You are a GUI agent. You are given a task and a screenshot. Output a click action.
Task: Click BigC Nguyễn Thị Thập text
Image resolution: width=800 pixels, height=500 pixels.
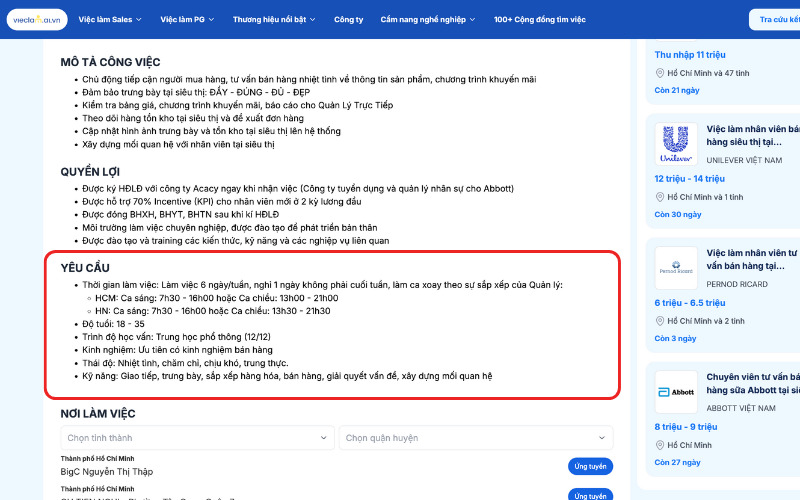click(107, 472)
